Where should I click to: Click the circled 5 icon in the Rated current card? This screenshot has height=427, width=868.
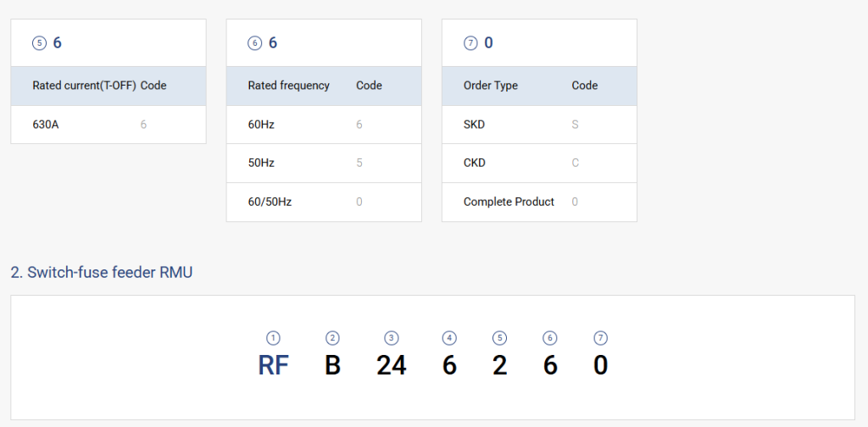coord(38,43)
